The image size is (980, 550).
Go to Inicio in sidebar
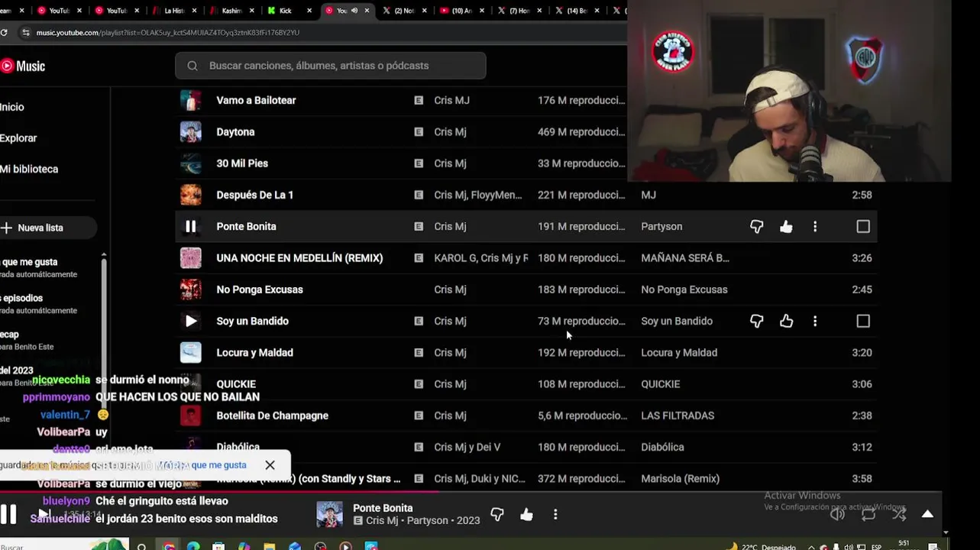pyautogui.click(x=12, y=107)
